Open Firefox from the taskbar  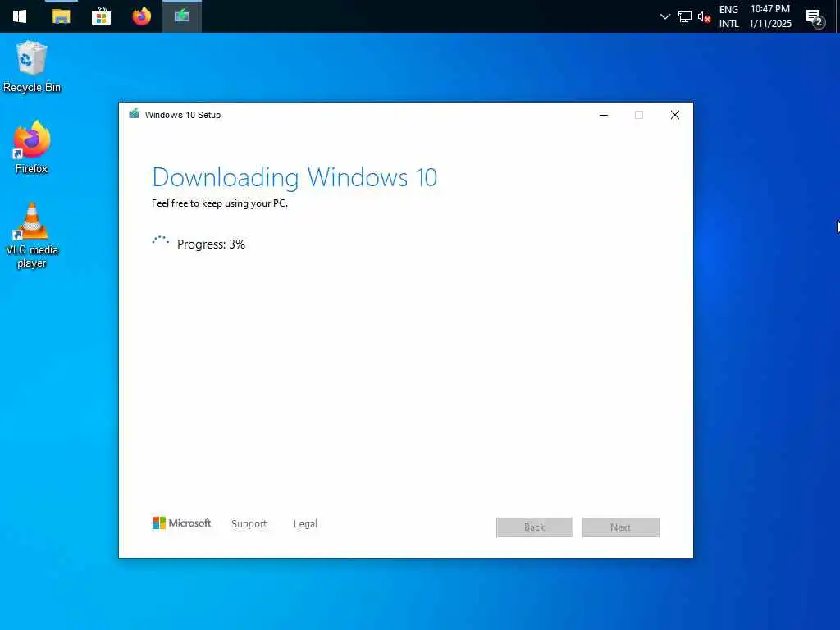pyautogui.click(x=141, y=16)
